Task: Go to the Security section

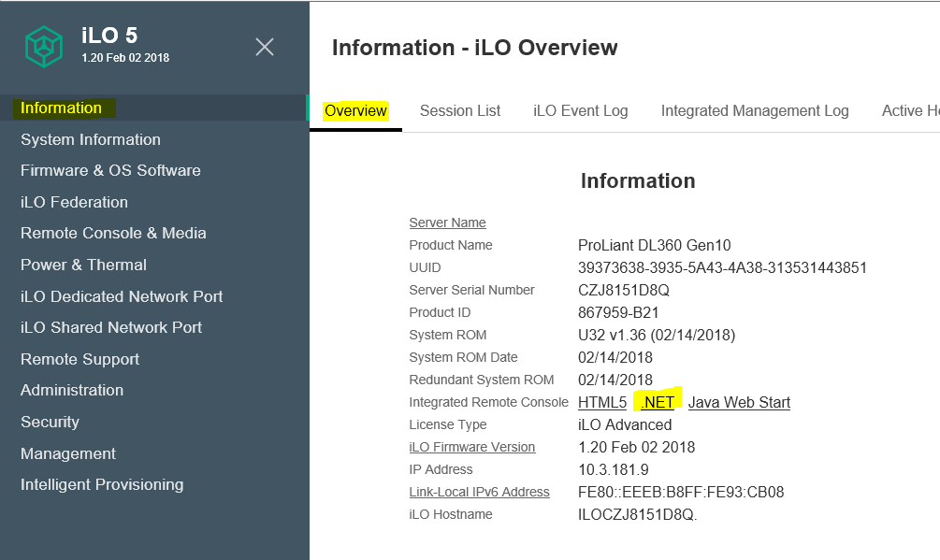Action: (x=50, y=422)
